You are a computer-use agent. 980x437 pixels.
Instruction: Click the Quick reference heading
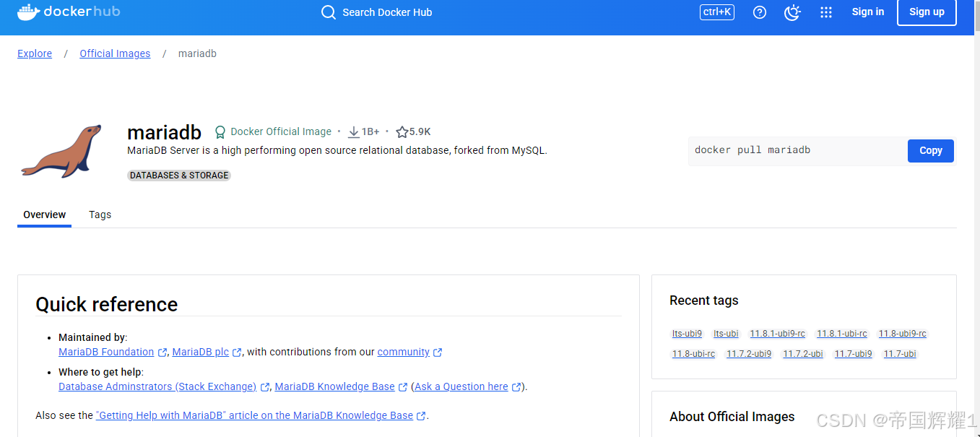click(107, 304)
